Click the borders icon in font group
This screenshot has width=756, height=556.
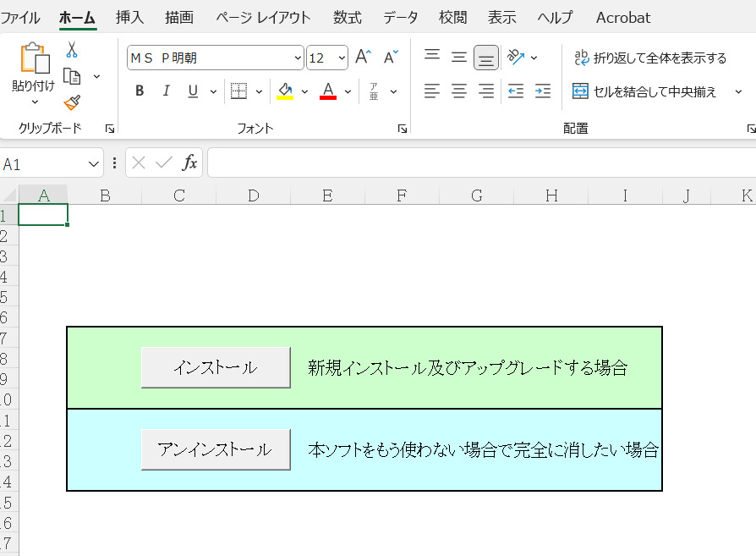pyautogui.click(x=238, y=91)
